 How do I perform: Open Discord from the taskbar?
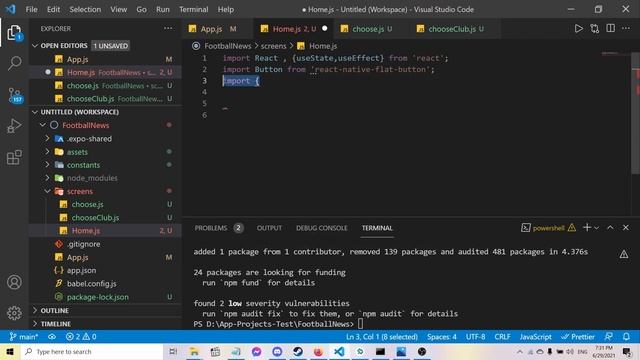(x=277, y=351)
